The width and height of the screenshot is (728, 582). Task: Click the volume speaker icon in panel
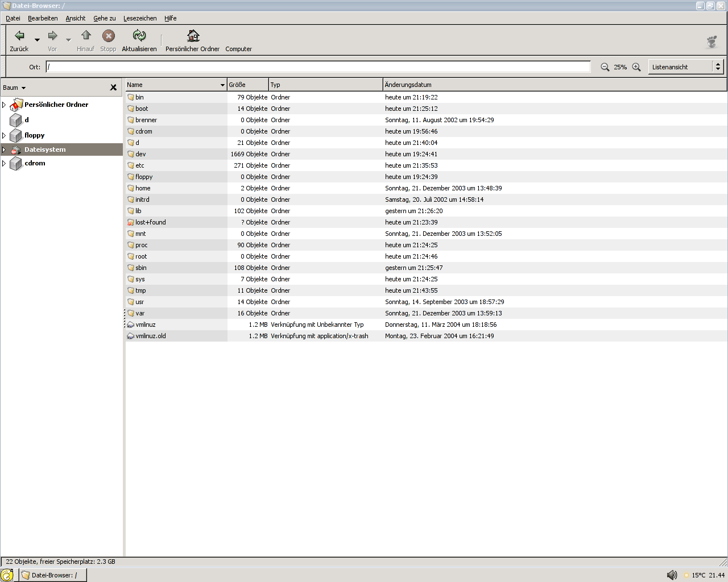(672, 575)
